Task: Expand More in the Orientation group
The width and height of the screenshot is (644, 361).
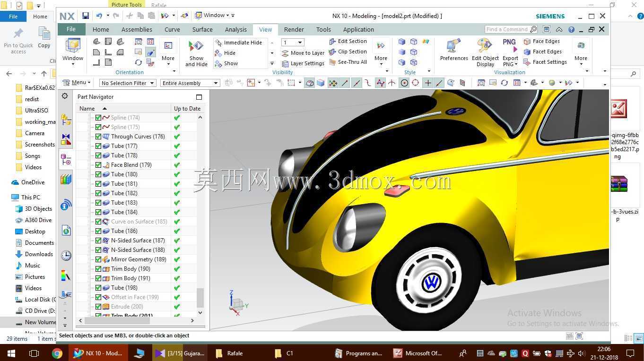Action: click(x=168, y=52)
